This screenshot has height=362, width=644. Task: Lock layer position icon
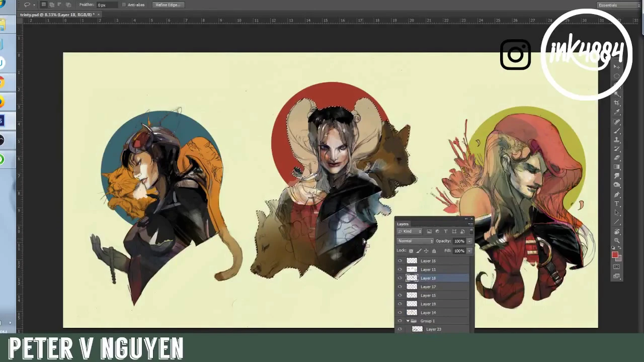point(426,251)
